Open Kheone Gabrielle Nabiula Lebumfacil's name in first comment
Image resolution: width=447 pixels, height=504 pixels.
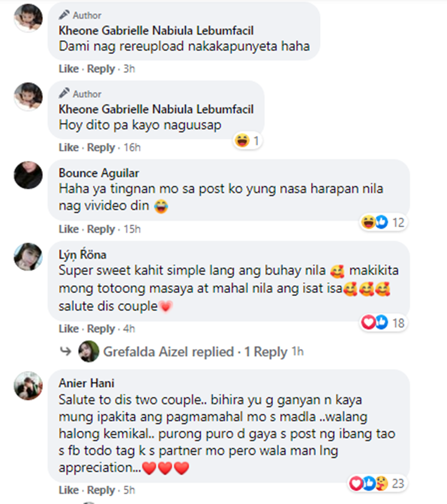click(156, 30)
